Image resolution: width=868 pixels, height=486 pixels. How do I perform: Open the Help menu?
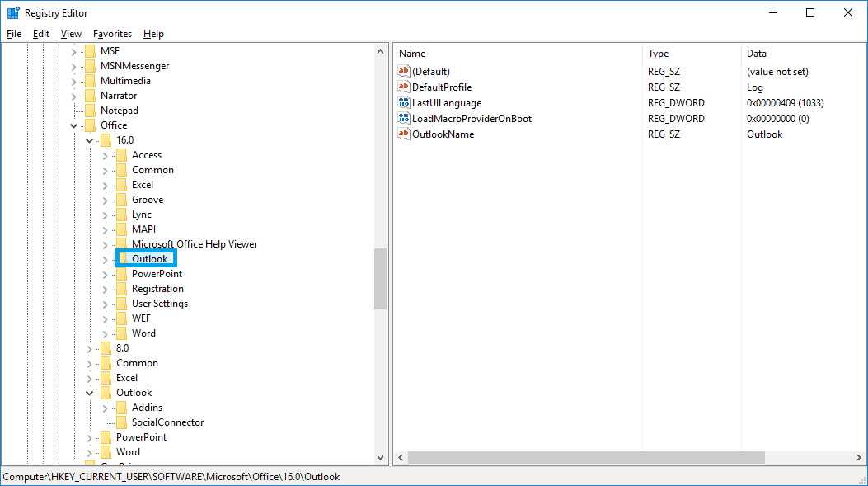tap(153, 34)
